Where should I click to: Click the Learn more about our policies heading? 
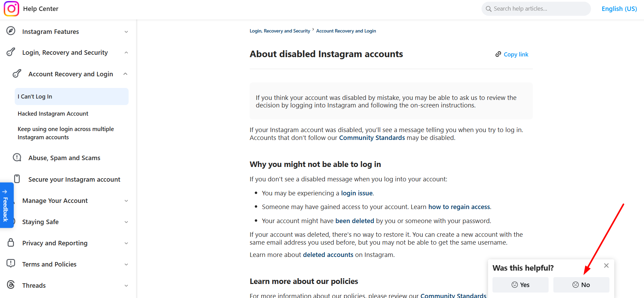304,281
